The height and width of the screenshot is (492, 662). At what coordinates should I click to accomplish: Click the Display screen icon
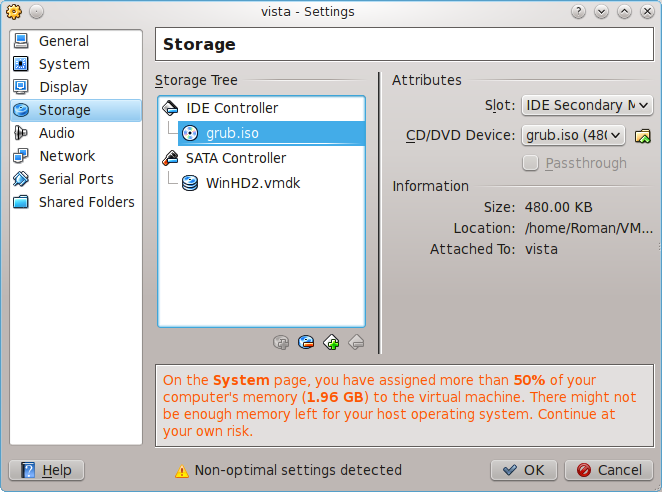(21, 87)
